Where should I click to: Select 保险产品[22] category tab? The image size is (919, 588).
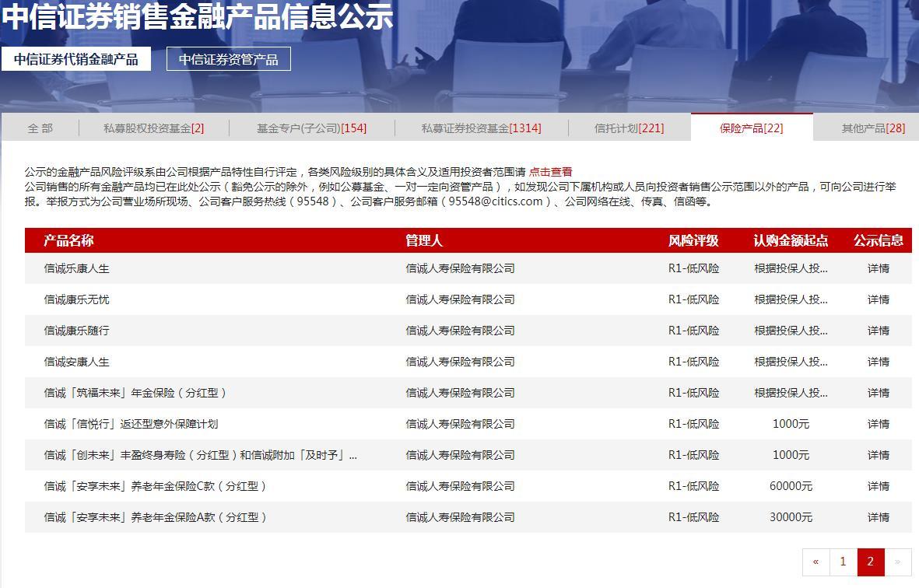point(751,128)
